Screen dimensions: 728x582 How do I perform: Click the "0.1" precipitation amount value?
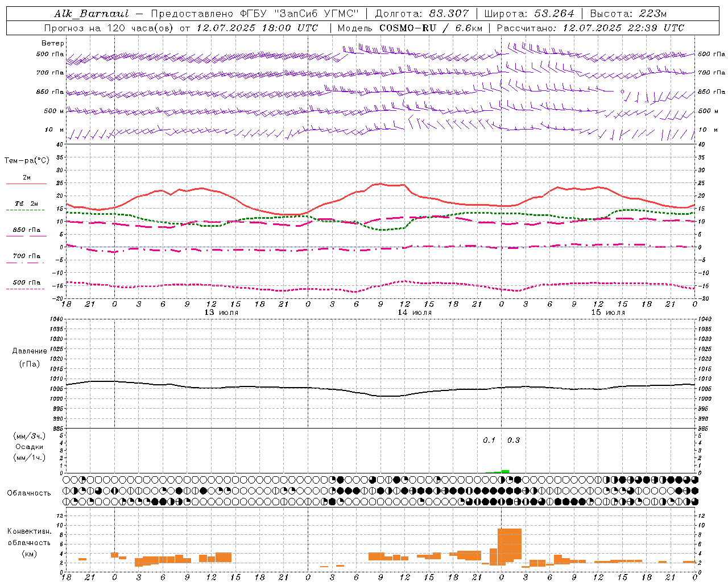489,440
